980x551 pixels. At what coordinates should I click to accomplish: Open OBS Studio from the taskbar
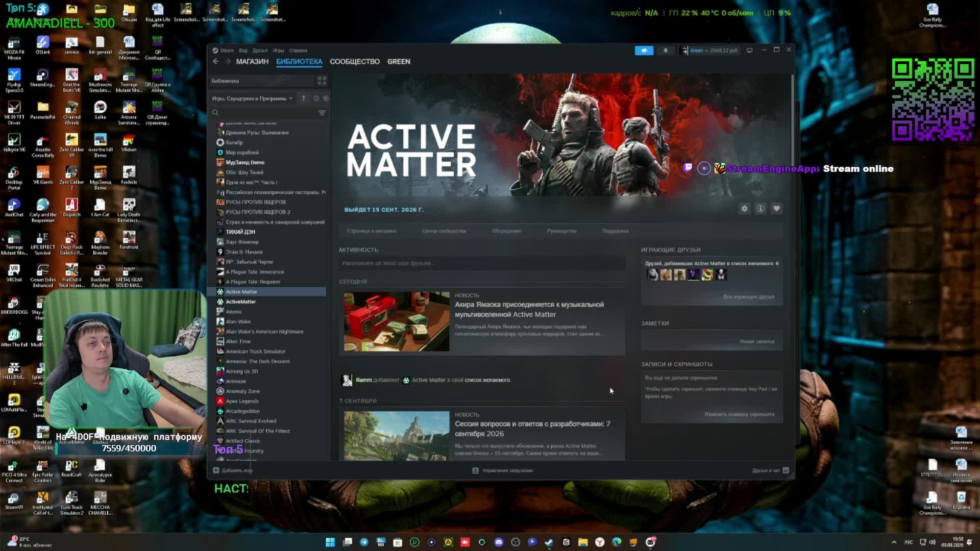click(516, 542)
